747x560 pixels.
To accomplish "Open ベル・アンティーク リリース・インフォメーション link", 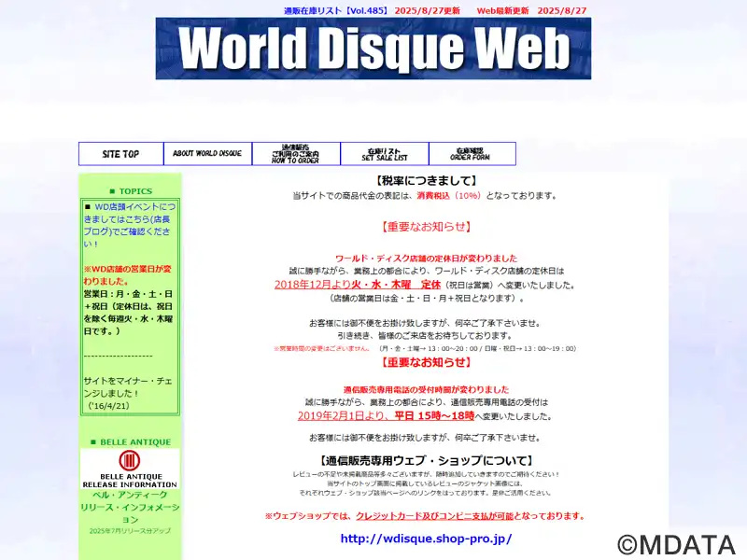I will [130, 507].
